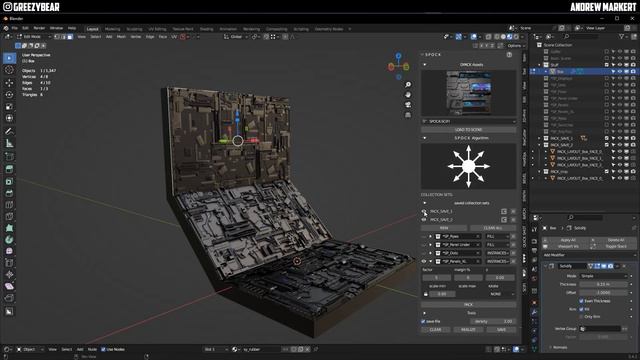Select the Extrude Region tool
The width and height of the screenshot is (640, 360).
click(9, 169)
